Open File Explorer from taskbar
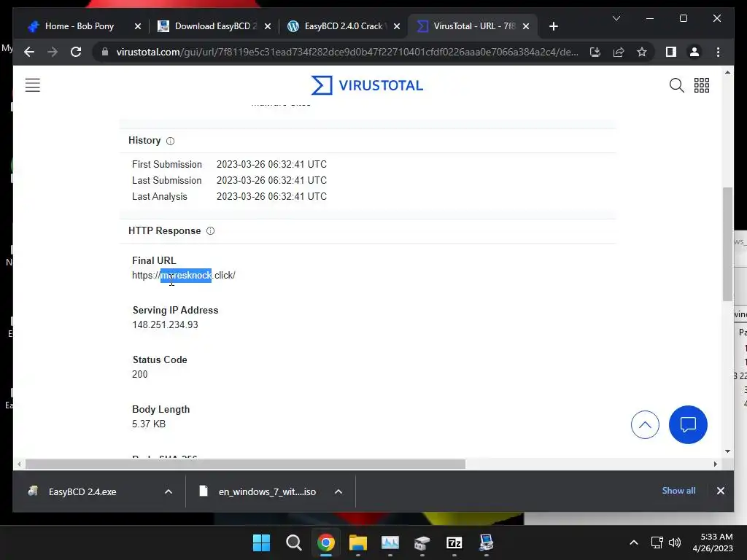The height and width of the screenshot is (560, 747). tap(357, 542)
